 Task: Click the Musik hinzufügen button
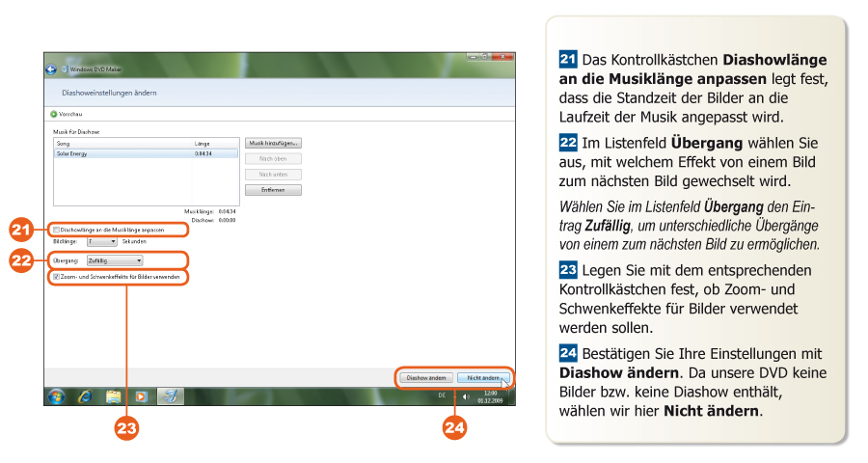273,143
